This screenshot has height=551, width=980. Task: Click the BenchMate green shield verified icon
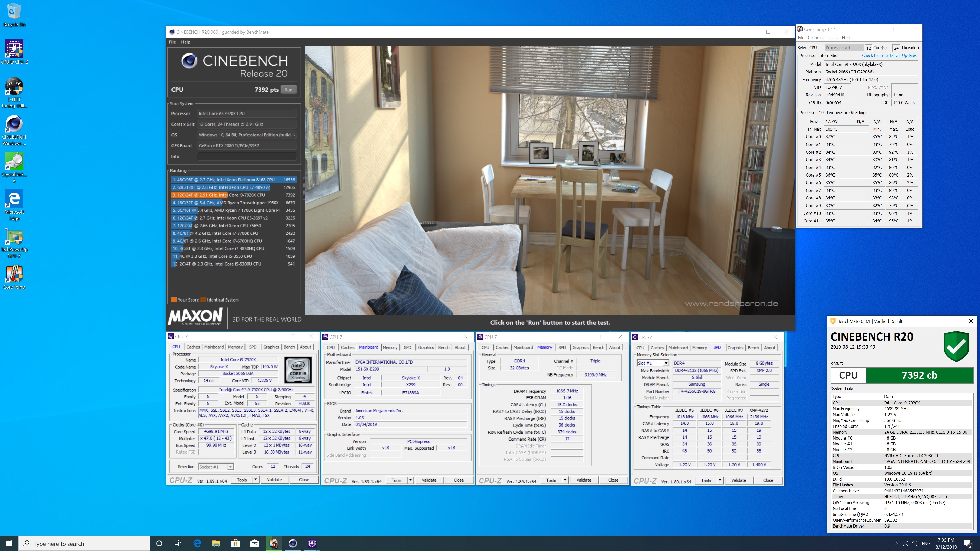(x=956, y=346)
